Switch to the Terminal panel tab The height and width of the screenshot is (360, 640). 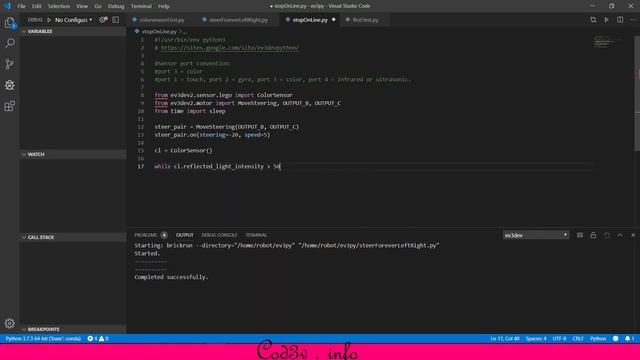[x=256, y=235]
